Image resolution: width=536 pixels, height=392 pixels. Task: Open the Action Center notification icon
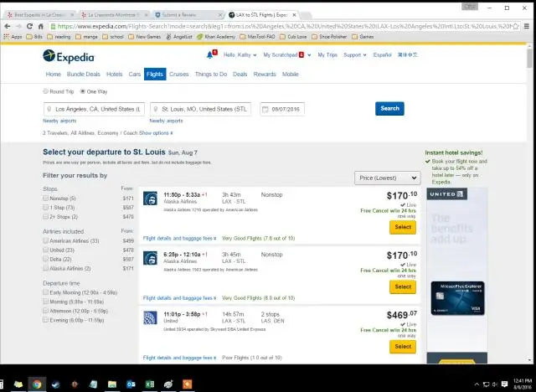[504, 384]
